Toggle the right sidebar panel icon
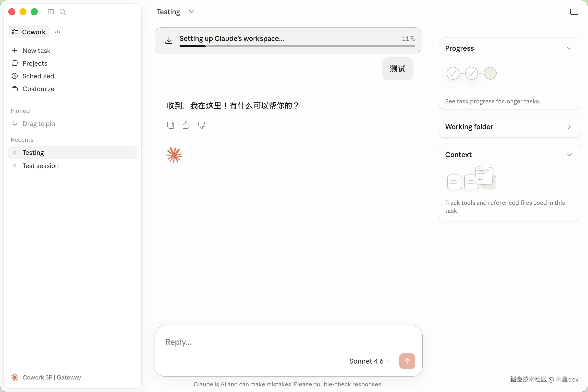 [x=574, y=12]
